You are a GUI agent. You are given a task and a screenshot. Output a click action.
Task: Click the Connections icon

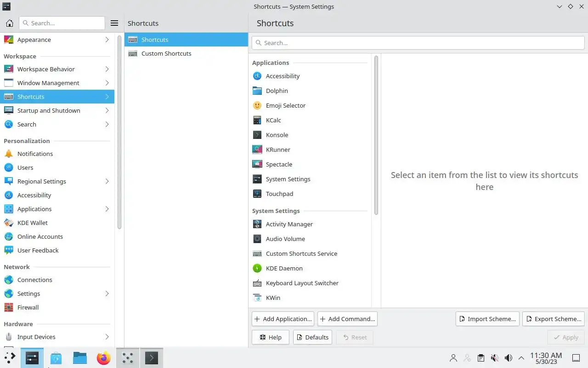(x=8, y=280)
